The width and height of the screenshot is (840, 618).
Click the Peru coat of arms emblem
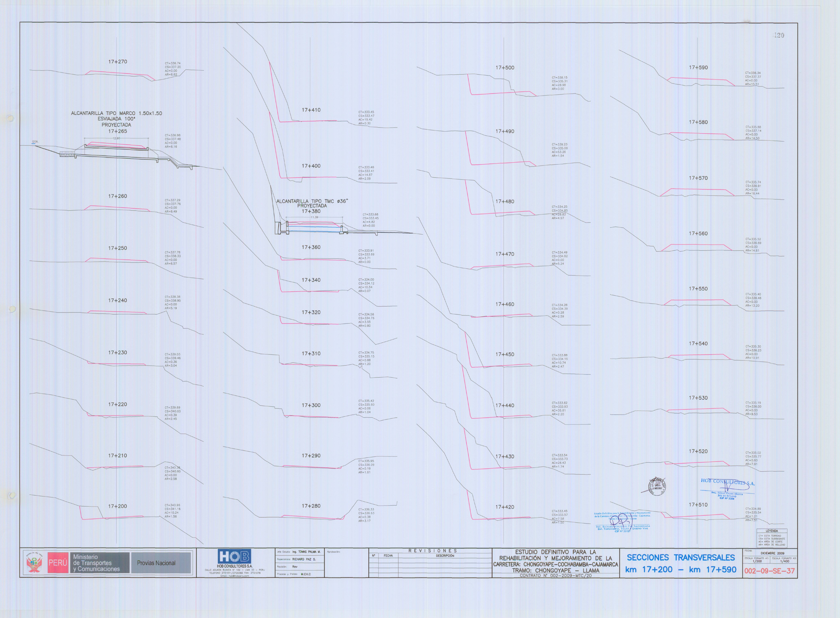(34, 563)
